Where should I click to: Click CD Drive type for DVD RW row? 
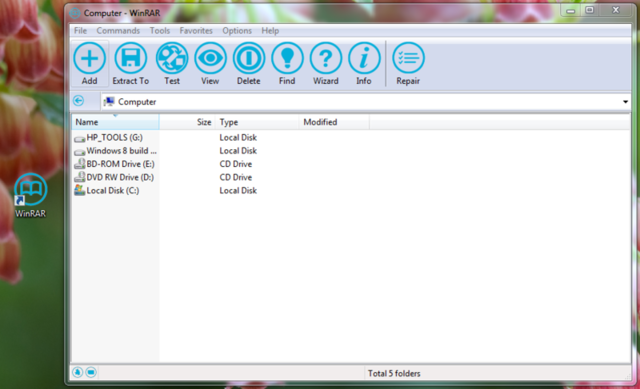[x=236, y=177]
